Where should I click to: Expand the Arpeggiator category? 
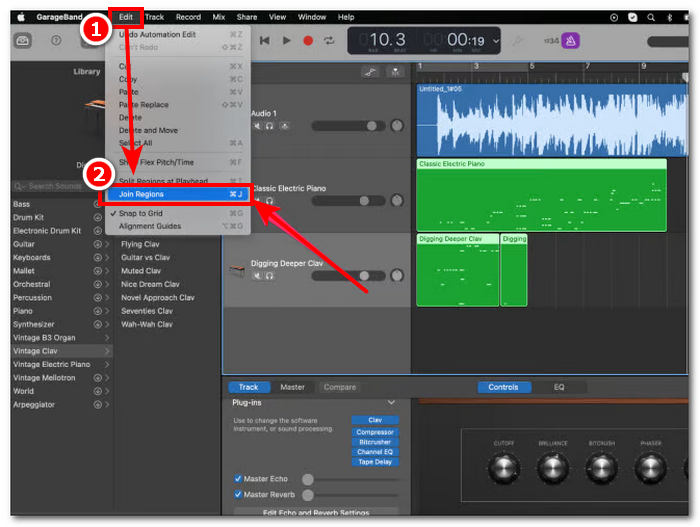[x=107, y=405]
